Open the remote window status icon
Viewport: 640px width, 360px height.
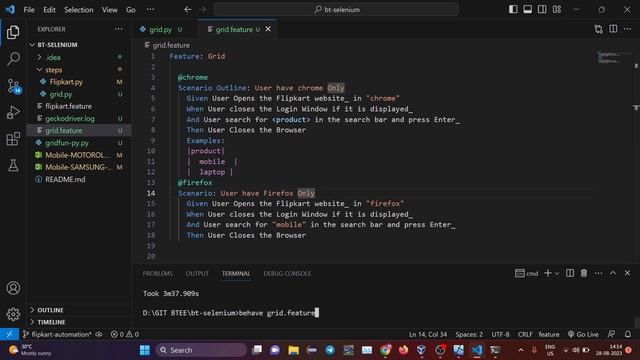9,334
